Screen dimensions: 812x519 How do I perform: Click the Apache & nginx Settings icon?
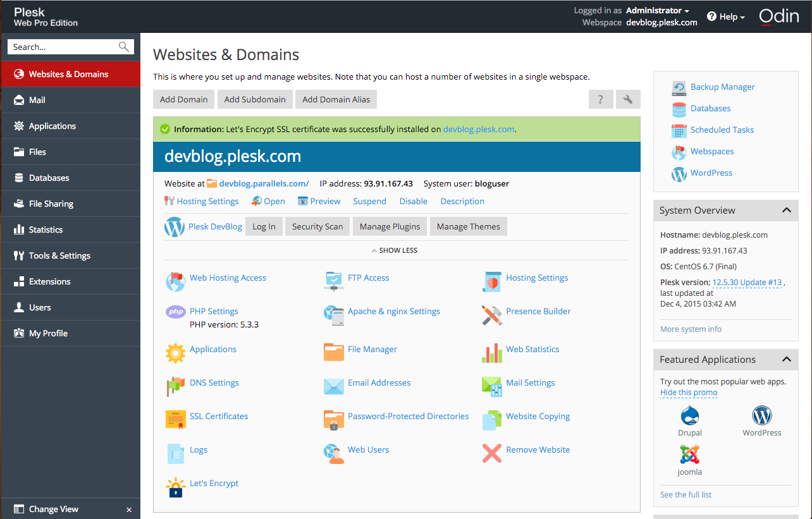(x=333, y=315)
